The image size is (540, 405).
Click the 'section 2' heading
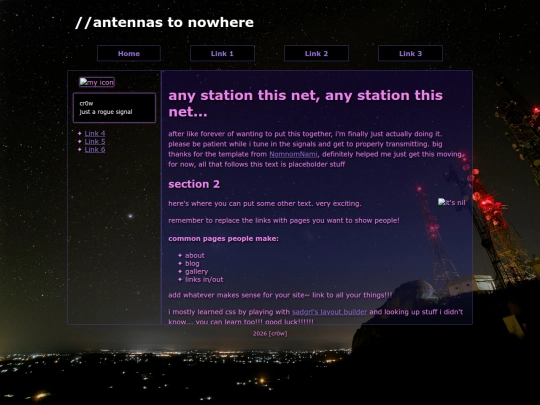tap(194, 184)
